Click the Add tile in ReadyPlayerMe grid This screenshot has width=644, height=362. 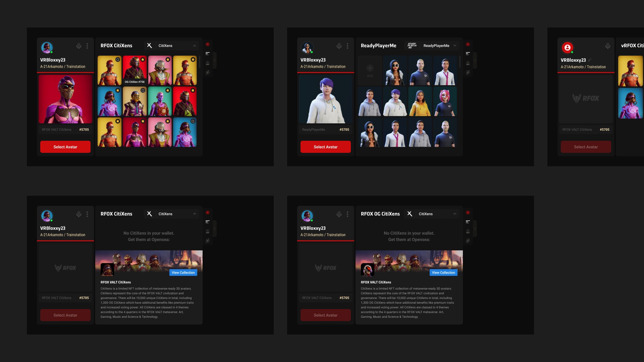pos(370,70)
